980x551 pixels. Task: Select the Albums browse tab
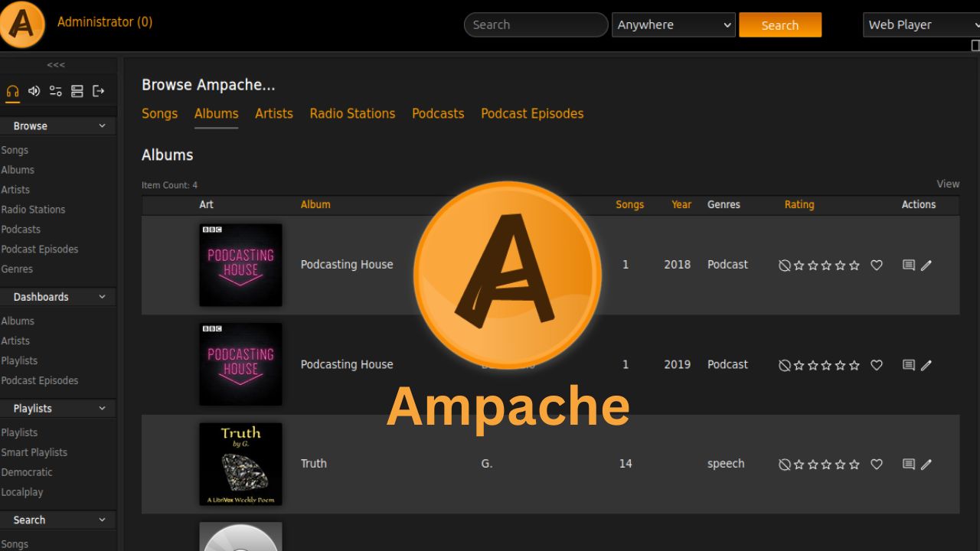click(216, 113)
